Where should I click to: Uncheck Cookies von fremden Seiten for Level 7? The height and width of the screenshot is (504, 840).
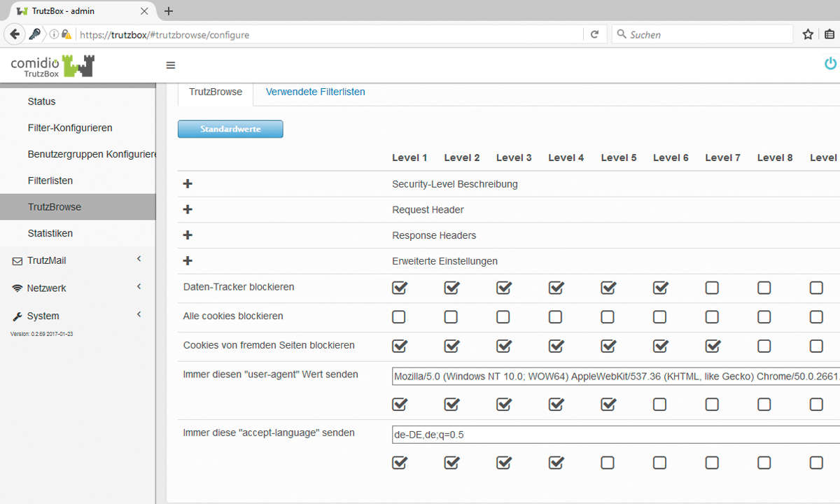pyautogui.click(x=713, y=346)
